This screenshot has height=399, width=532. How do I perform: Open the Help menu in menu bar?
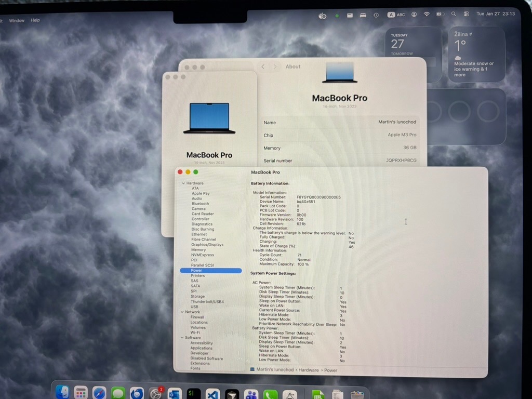[35, 20]
